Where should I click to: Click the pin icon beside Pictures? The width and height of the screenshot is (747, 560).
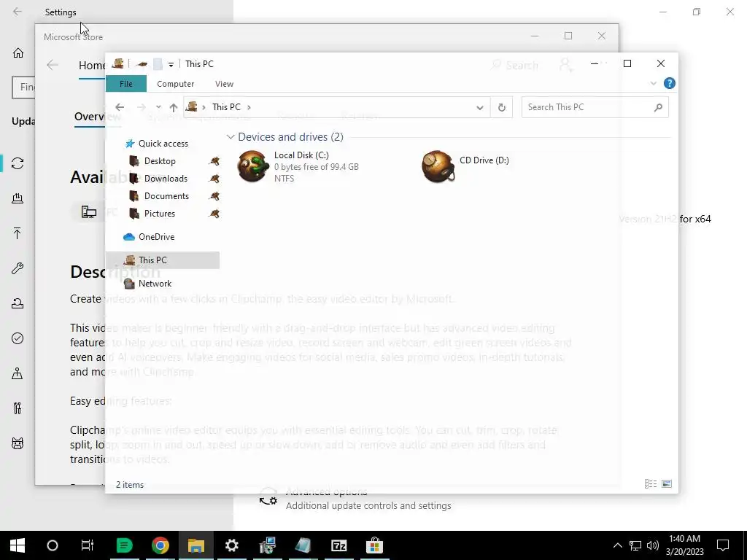(214, 214)
